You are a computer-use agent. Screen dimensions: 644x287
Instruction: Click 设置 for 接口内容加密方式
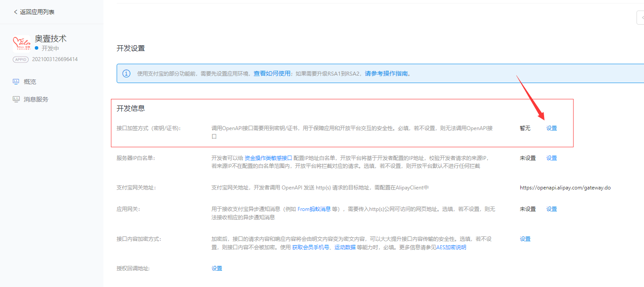tap(525, 239)
